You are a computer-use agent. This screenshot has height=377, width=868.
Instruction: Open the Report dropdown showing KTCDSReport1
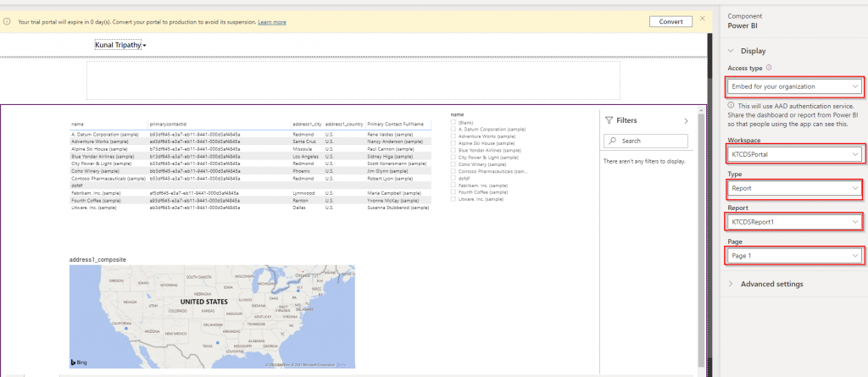point(794,222)
